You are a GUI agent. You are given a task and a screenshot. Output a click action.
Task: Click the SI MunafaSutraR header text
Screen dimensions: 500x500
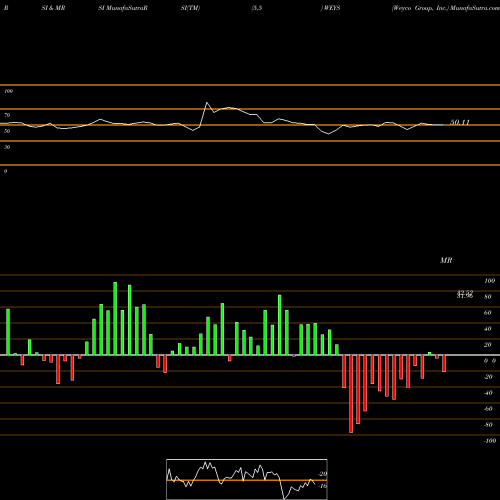coord(123,8)
